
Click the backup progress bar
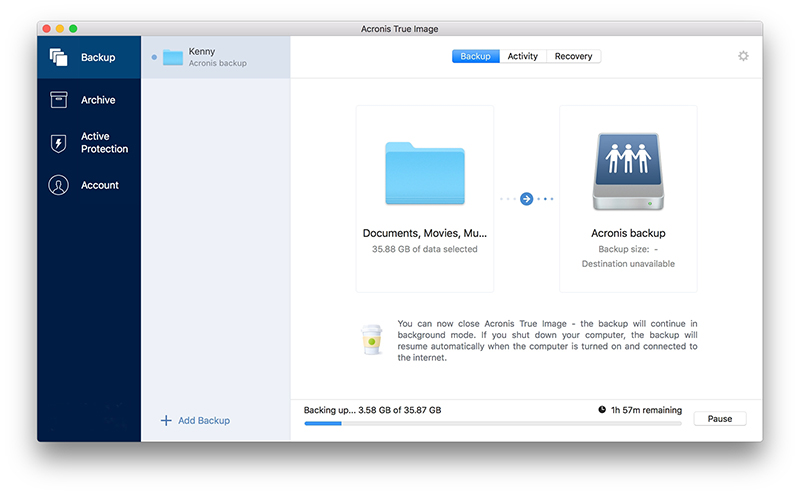pos(492,424)
